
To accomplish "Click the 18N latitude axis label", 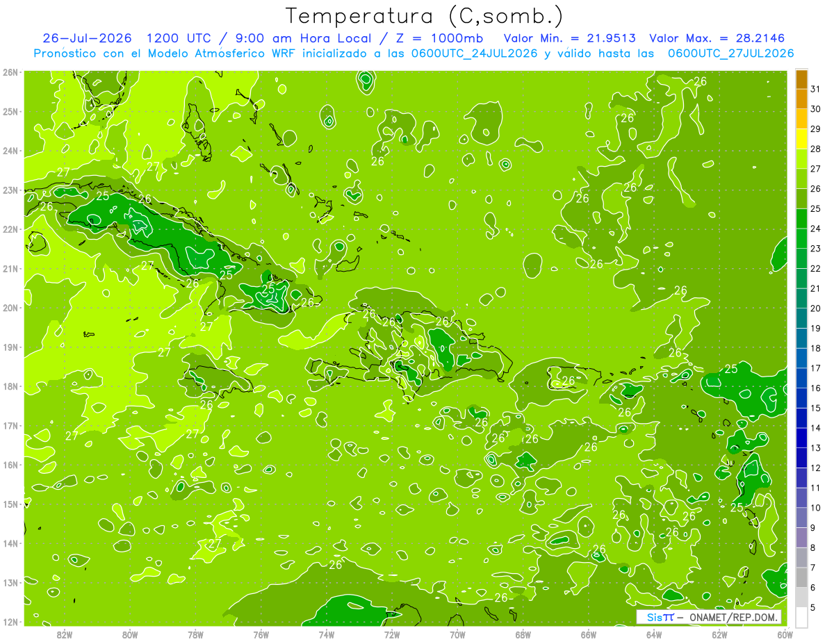I will pyautogui.click(x=10, y=386).
